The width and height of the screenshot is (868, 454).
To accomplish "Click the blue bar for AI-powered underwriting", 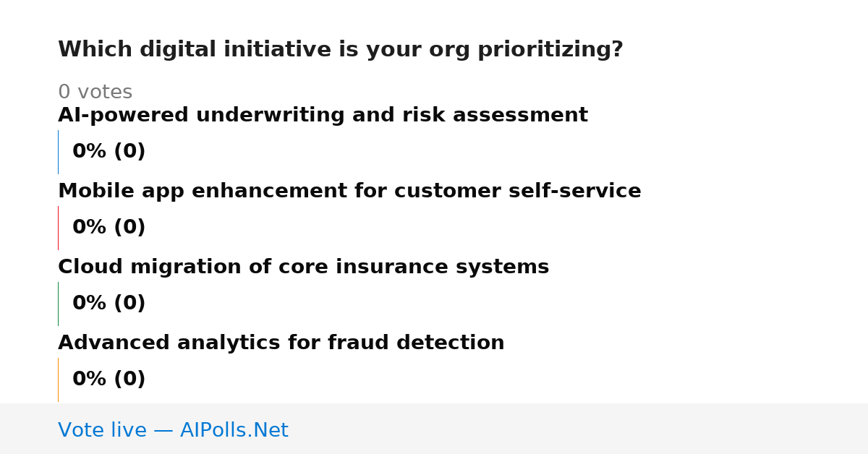I will click(58, 152).
